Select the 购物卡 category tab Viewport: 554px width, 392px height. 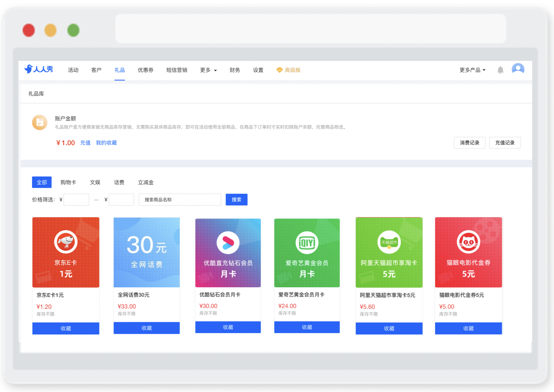click(68, 182)
